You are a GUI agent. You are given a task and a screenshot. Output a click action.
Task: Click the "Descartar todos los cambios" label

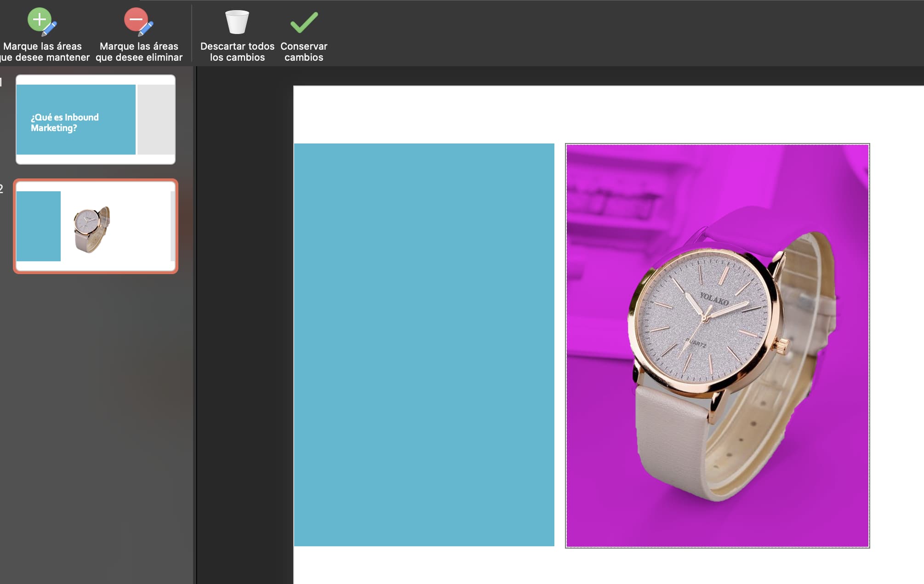(237, 51)
